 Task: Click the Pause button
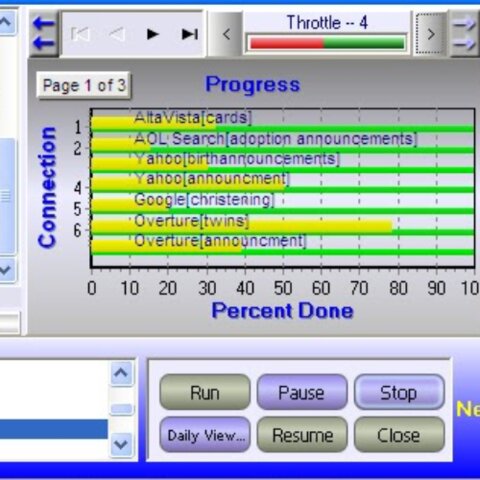pyautogui.click(x=302, y=392)
